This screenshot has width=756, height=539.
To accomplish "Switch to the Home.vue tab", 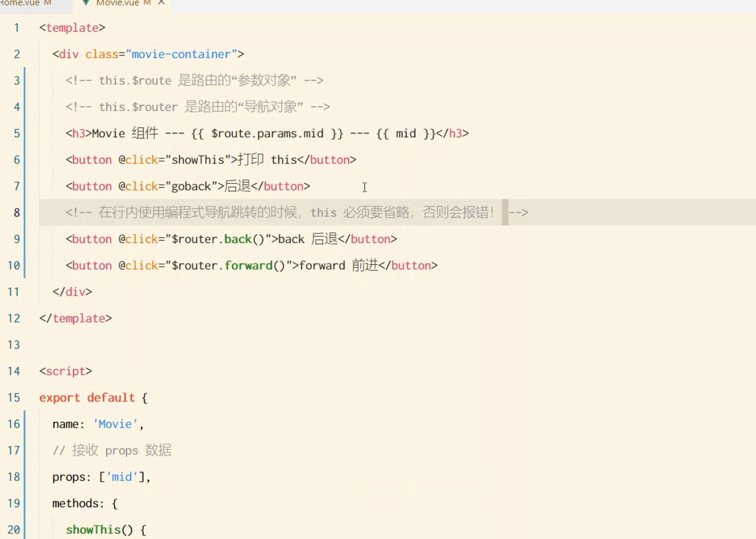I will point(21,3).
